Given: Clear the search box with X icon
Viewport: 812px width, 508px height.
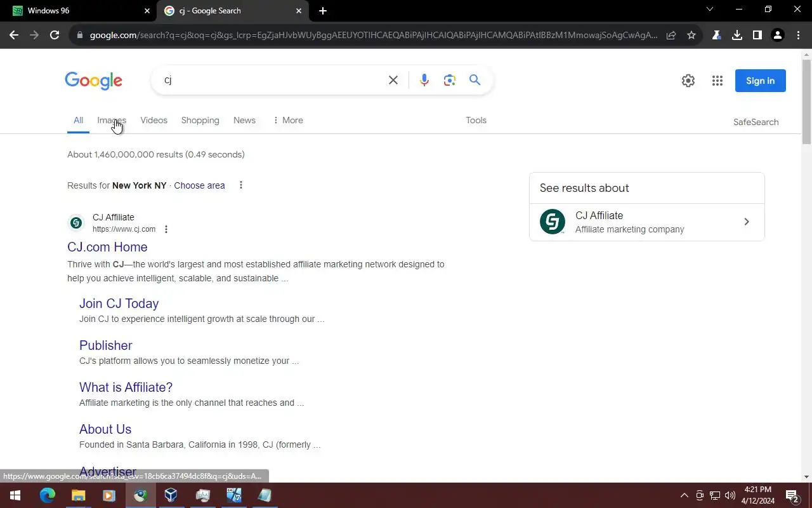Looking at the screenshot, I should (x=393, y=80).
